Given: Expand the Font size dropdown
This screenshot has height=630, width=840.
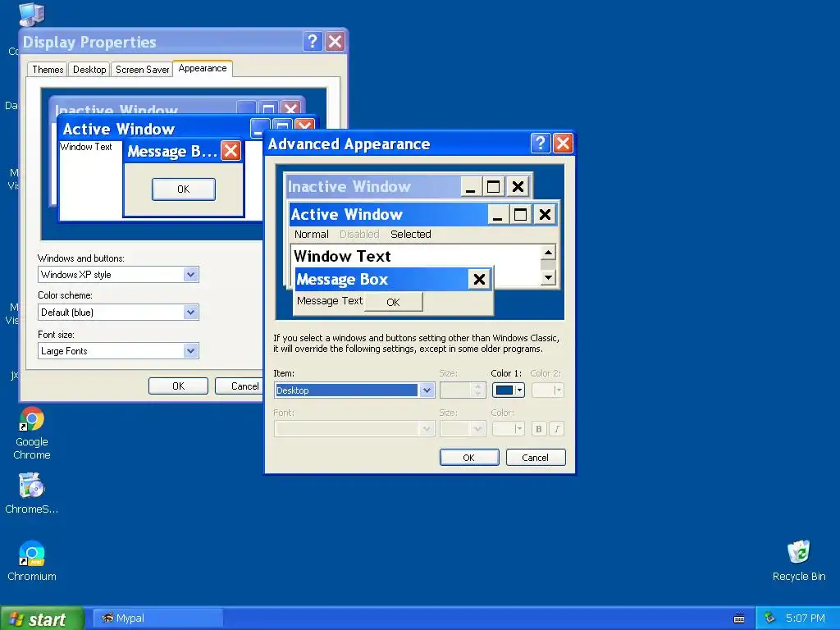Looking at the screenshot, I should [477, 428].
